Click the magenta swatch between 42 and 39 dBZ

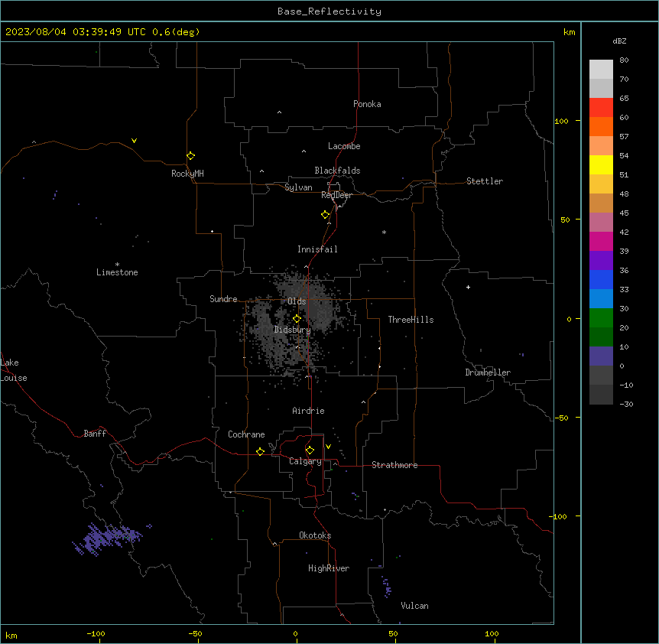[x=601, y=241]
